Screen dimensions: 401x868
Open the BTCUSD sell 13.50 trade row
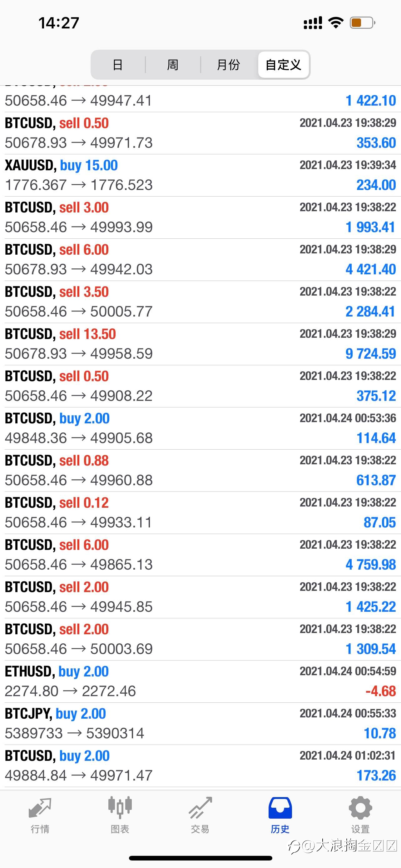tap(200, 344)
